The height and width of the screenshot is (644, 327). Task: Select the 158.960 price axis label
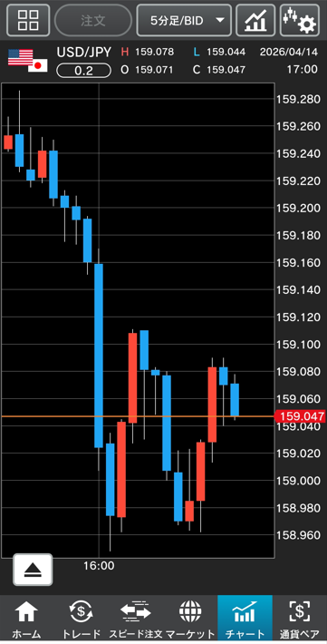pyautogui.click(x=298, y=535)
